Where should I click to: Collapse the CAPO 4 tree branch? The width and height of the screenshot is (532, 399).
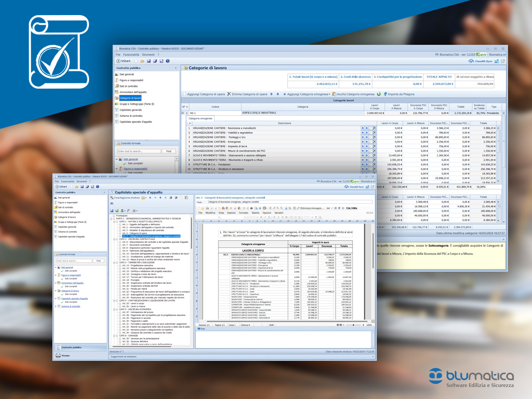coord(114,301)
